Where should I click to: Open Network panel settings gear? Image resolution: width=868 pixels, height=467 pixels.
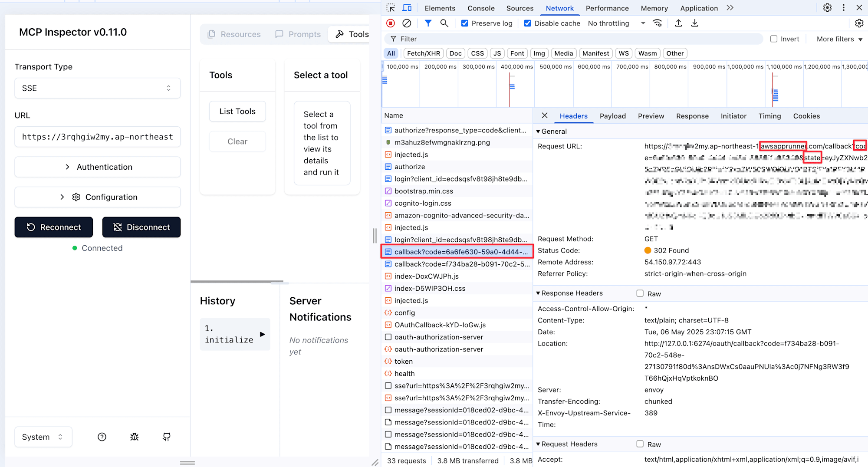click(x=859, y=23)
